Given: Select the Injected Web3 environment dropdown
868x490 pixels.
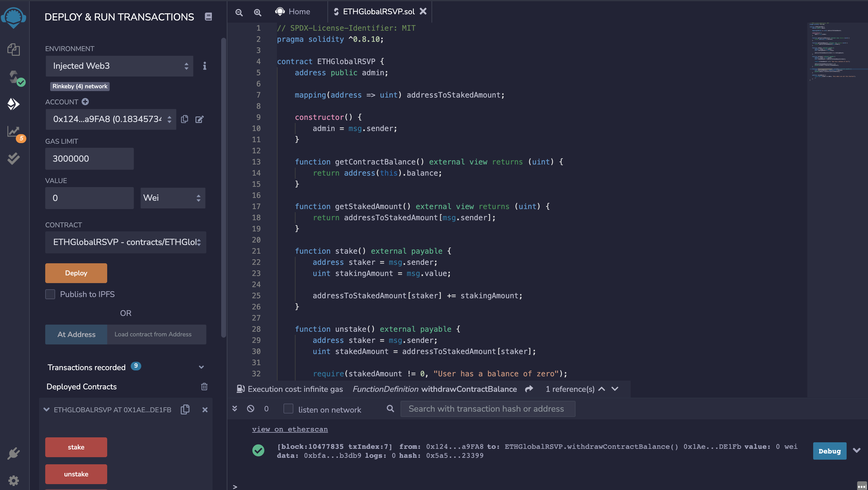Looking at the screenshot, I should pos(119,66).
